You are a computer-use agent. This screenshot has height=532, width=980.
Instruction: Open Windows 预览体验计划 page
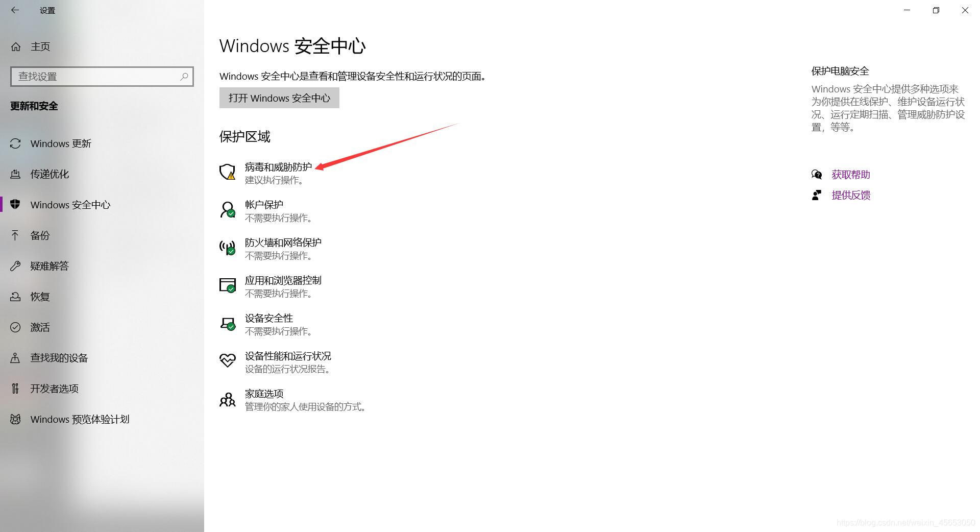(x=102, y=419)
